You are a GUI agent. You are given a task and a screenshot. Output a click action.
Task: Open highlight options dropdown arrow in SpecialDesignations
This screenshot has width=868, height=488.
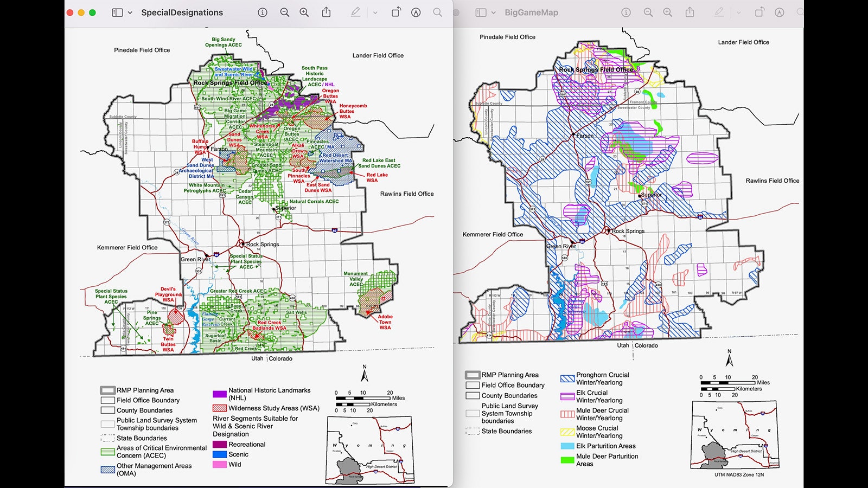[x=375, y=12]
